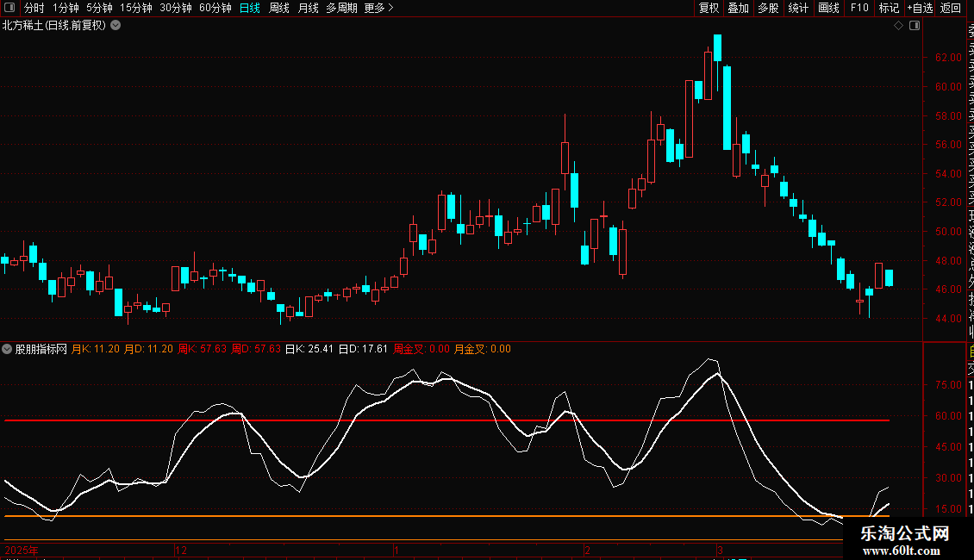Select the 60分钟 period
974x560 pixels.
pyautogui.click(x=215, y=8)
